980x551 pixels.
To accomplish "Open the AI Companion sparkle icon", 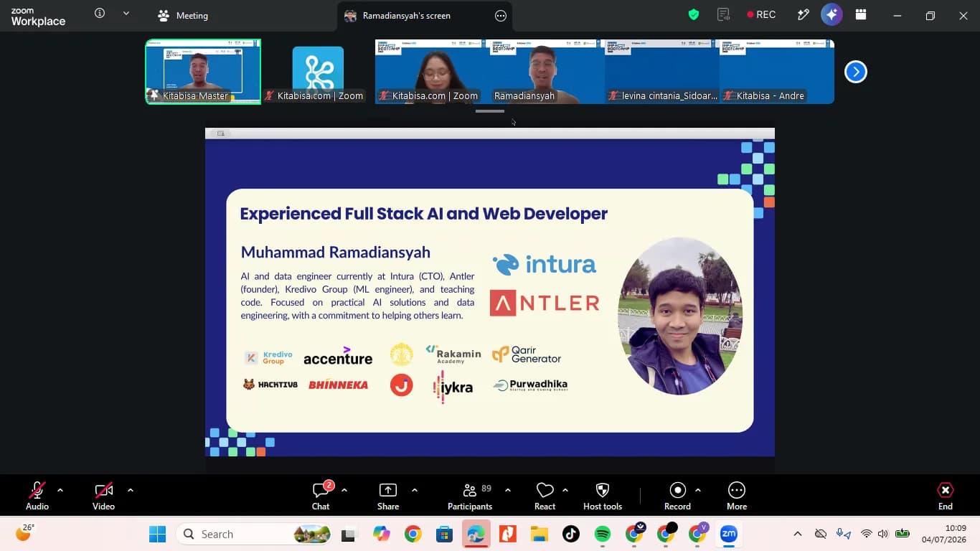I will point(831,14).
